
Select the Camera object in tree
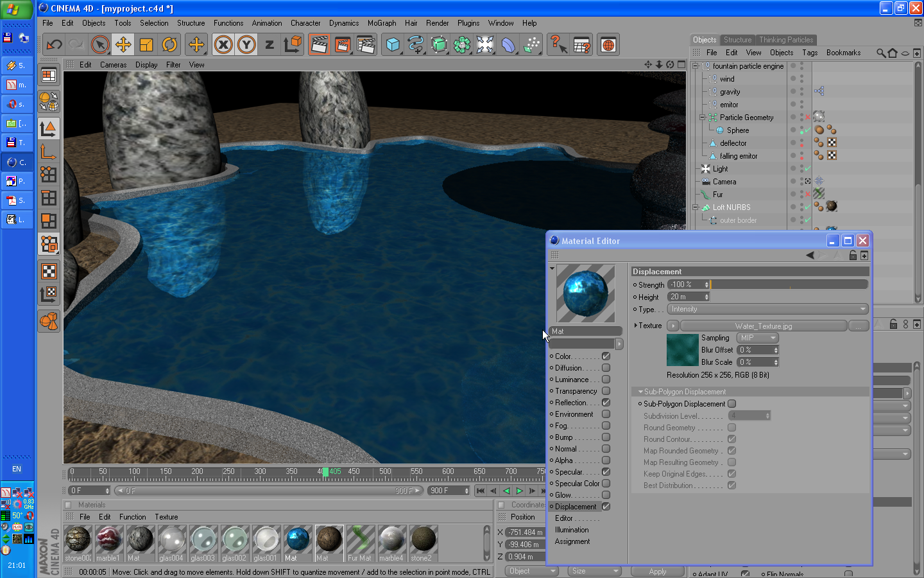point(724,182)
